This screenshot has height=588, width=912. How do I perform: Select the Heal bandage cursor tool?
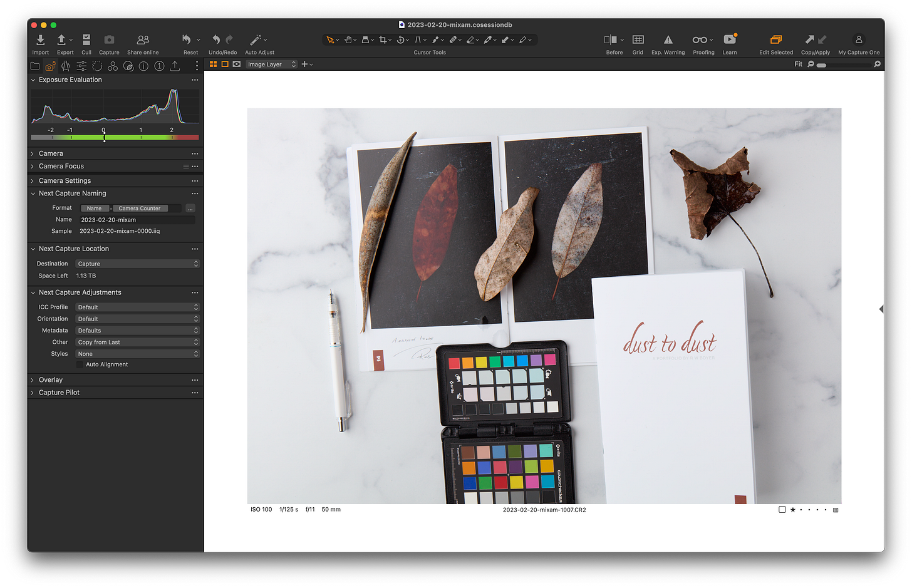coord(453,39)
